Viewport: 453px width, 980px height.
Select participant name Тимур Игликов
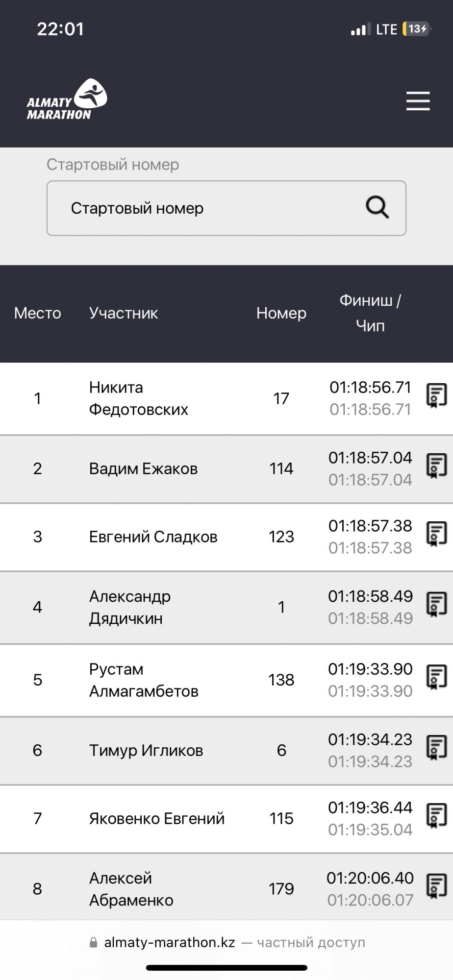coord(146,750)
